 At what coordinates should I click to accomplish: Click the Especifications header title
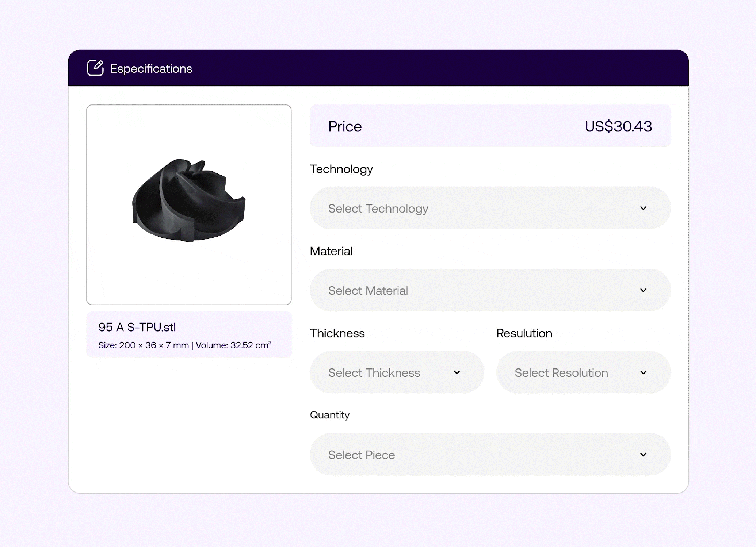(151, 69)
